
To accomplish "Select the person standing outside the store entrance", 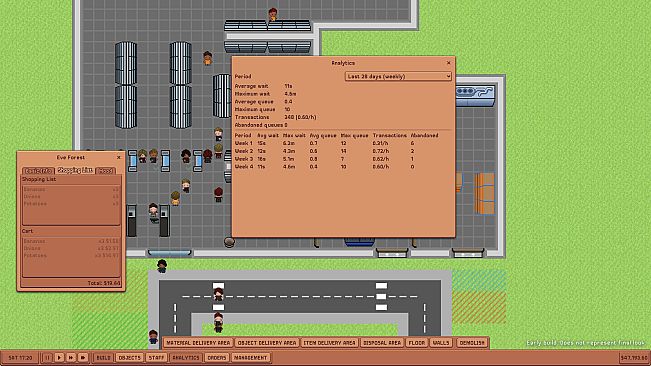I will point(162,266).
